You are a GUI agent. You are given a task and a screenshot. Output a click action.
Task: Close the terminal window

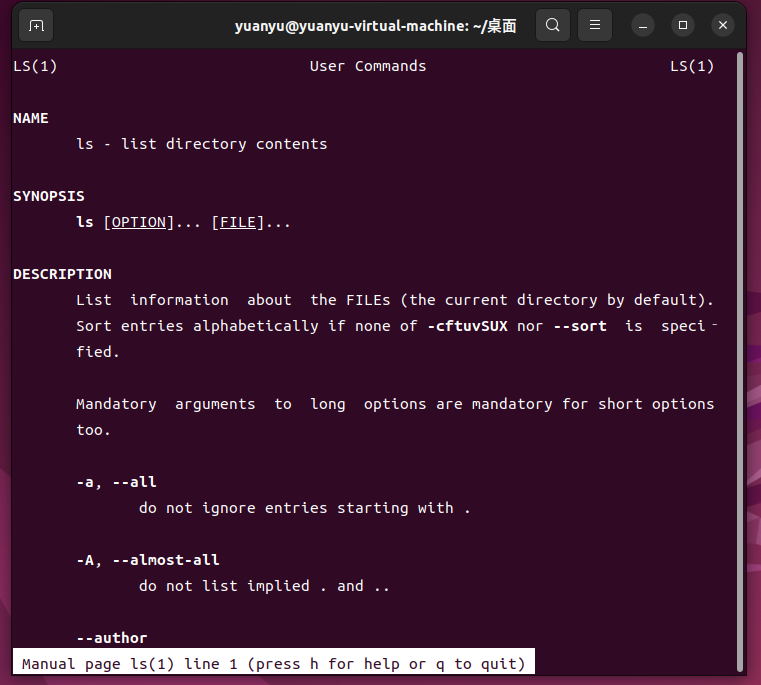(722, 25)
